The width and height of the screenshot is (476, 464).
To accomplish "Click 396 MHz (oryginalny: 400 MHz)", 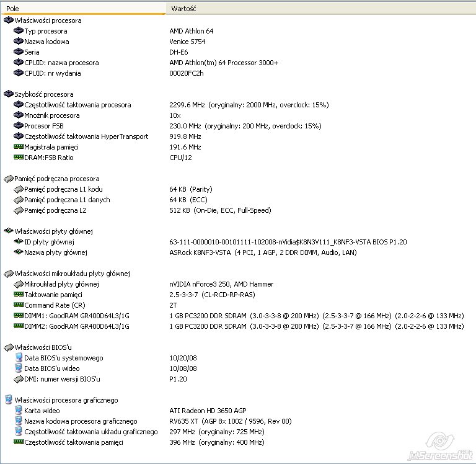I will [x=217, y=442].
